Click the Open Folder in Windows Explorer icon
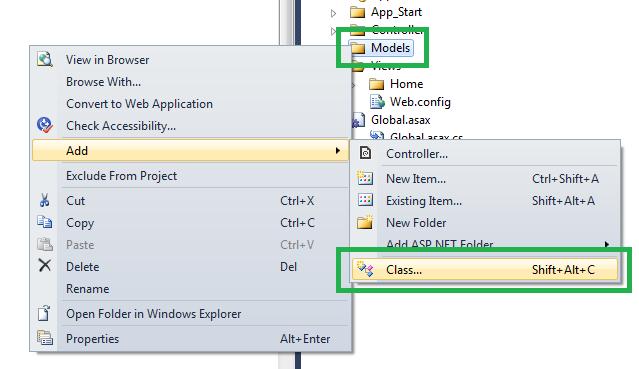Image resolution: width=639 pixels, height=369 pixels. pos(44,313)
